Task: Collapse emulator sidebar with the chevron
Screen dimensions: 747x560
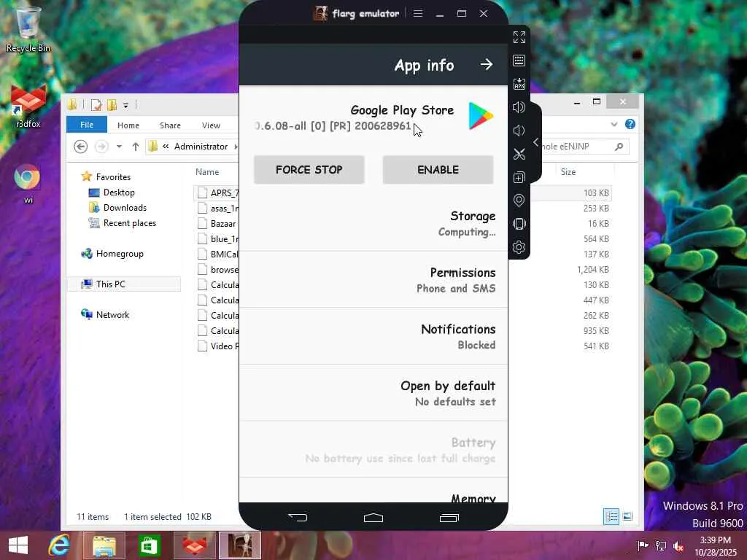Action: 536,142
